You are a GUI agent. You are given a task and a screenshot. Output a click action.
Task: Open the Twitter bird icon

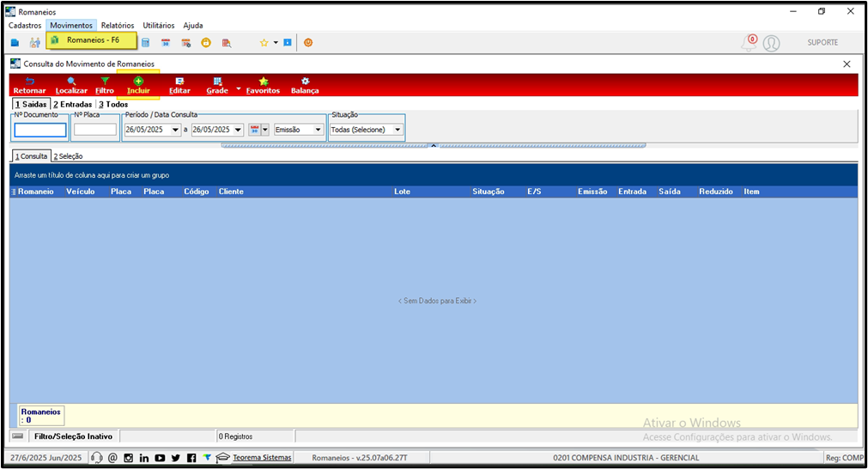[175, 458]
